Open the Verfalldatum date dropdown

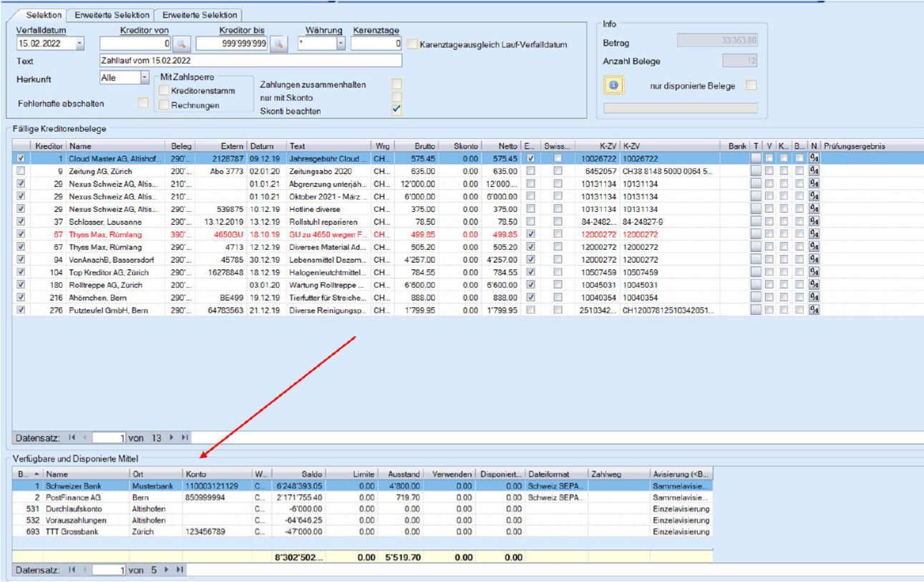pos(79,44)
